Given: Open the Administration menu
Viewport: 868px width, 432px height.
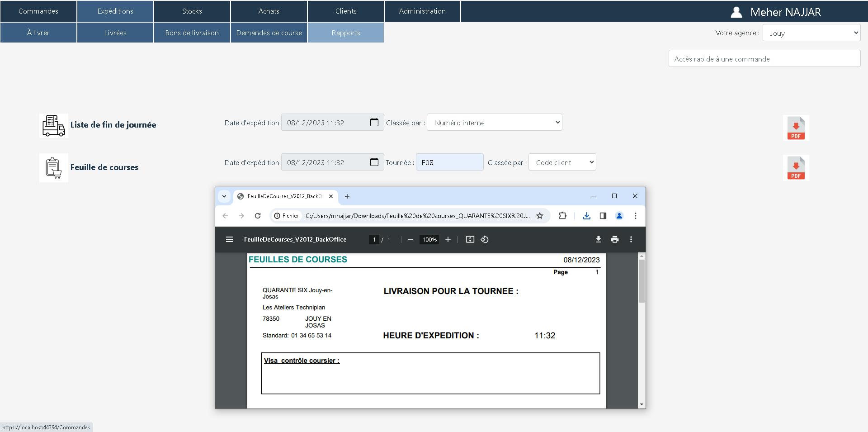Looking at the screenshot, I should pyautogui.click(x=422, y=11).
